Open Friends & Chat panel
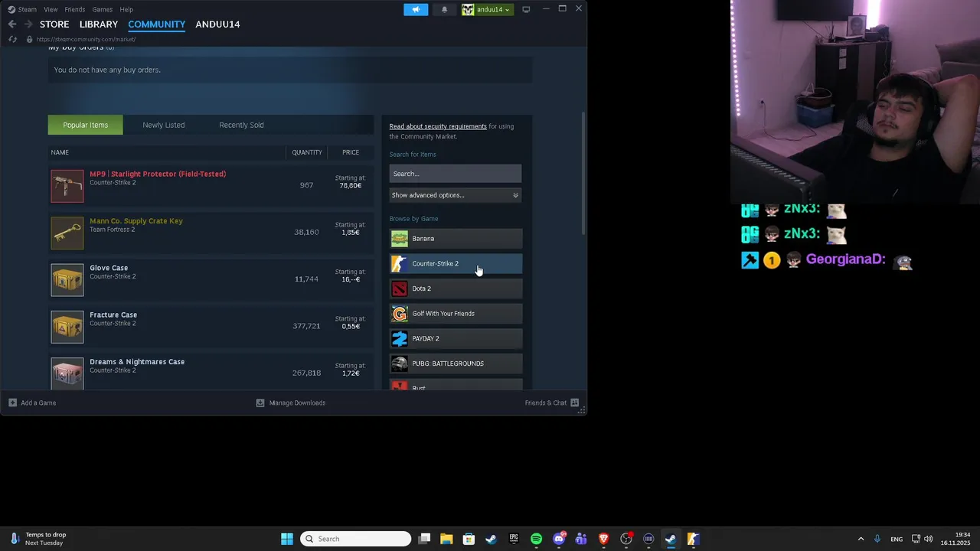Screen dimensions: 980x551 (x=551, y=403)
